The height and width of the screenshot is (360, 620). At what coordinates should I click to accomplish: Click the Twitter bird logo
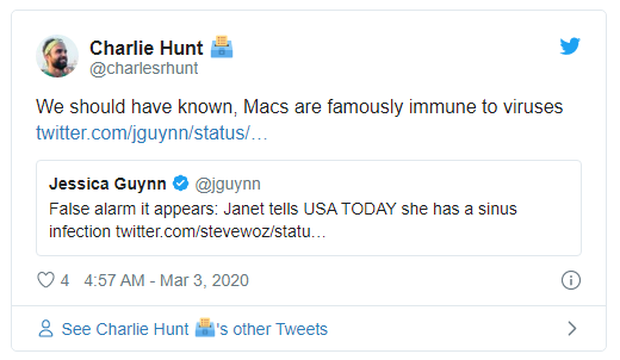[570, 46]
